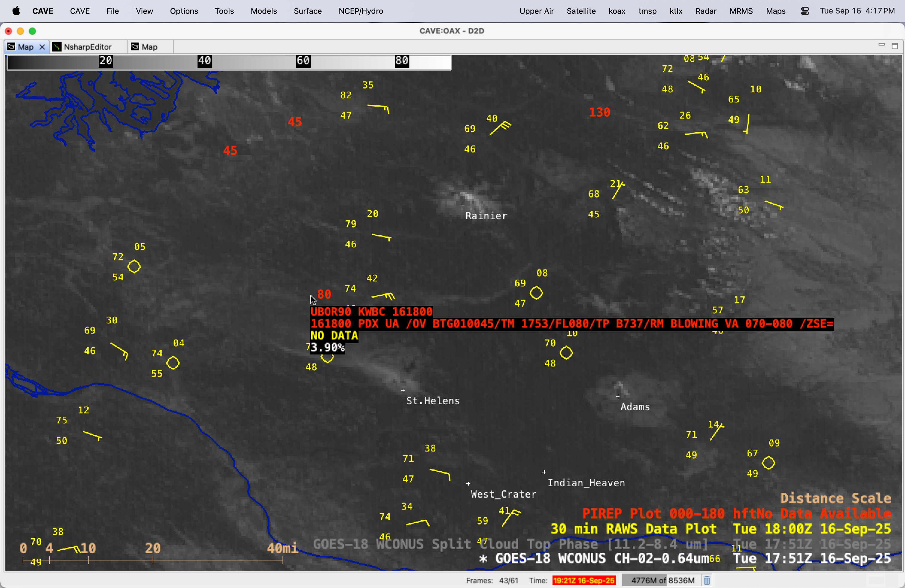Click the red 80 PIREP marker
905x588 pixels.
(x=324, y=294)
